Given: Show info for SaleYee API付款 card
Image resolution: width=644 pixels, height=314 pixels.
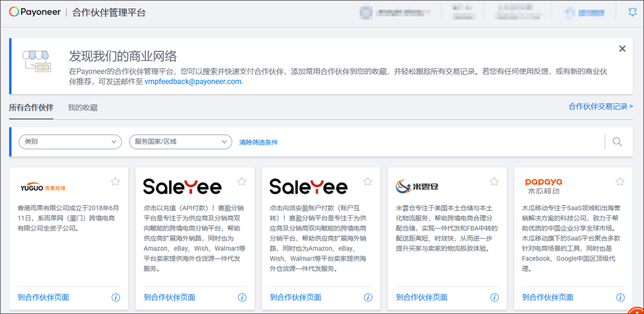Looking at the screenshot, I should pos(242,297).
